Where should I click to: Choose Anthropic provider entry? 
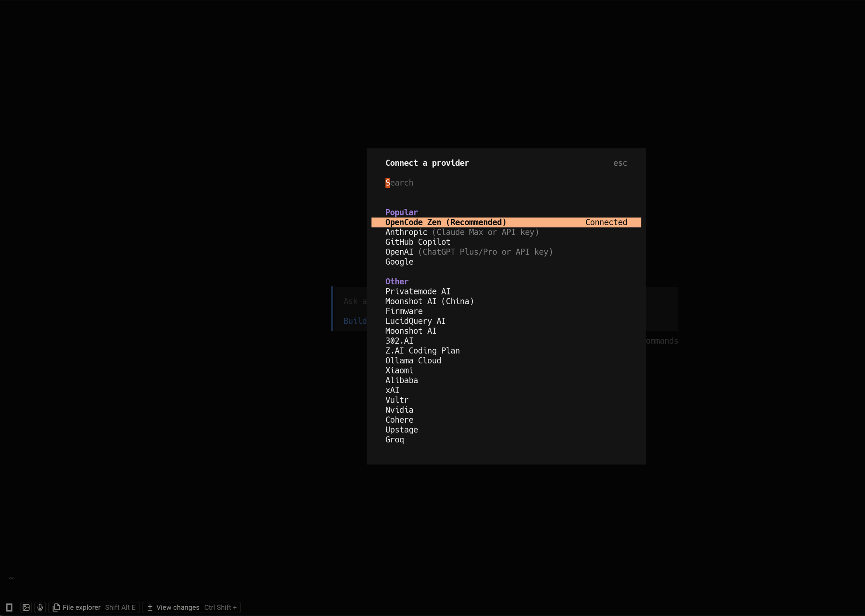tap(406, 232)
